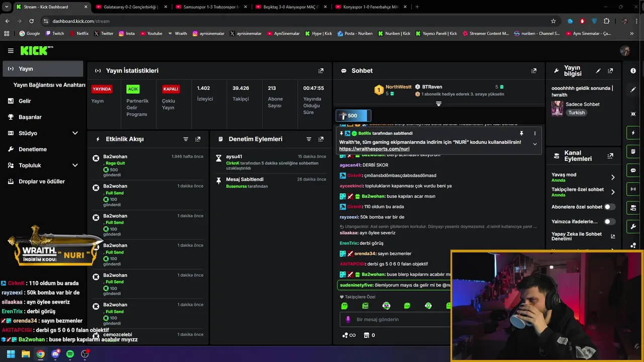
Task: Open the profile avatar in Kick header
Action: [625, 51]
